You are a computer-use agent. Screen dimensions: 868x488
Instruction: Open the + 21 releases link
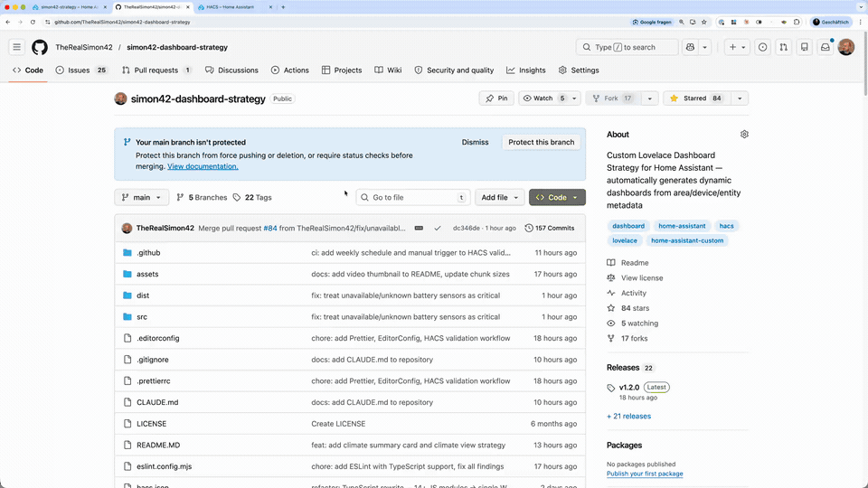[x=629, y=416]
